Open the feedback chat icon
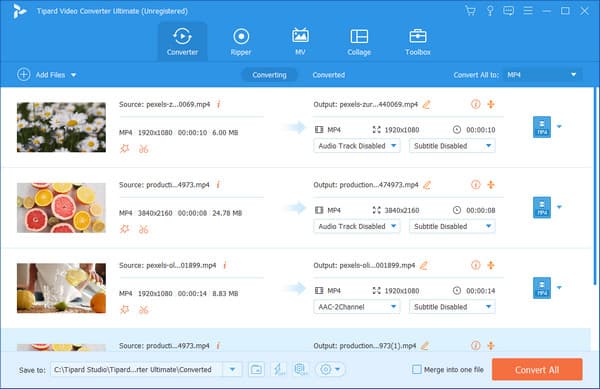The image size is (600, 389). point(509,11)
